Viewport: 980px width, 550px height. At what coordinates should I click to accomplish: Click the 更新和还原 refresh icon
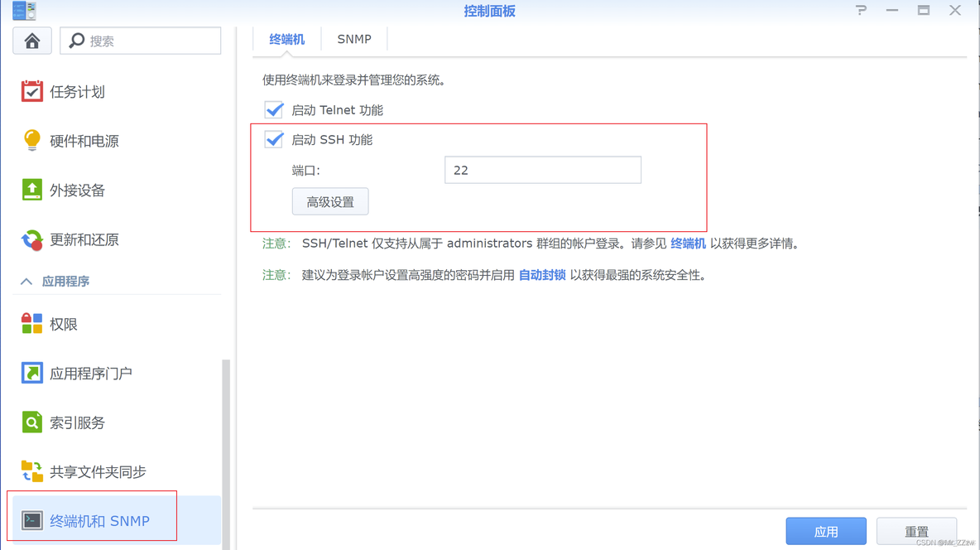[32, 239]
